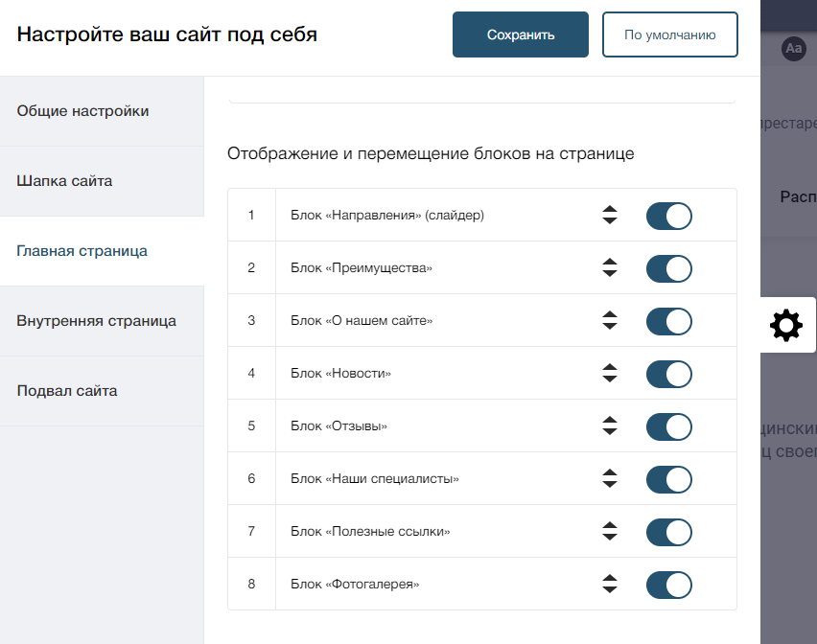Disable the «Направления» (слайдер) block toggle
Viewport: 817px width, 644px height.
pyautogui.click(x=669, y=216)
